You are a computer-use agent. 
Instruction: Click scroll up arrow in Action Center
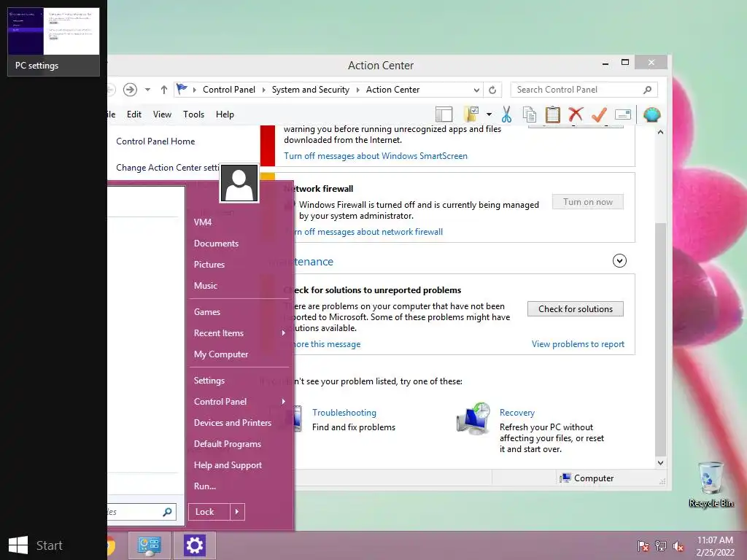(660, 132)
